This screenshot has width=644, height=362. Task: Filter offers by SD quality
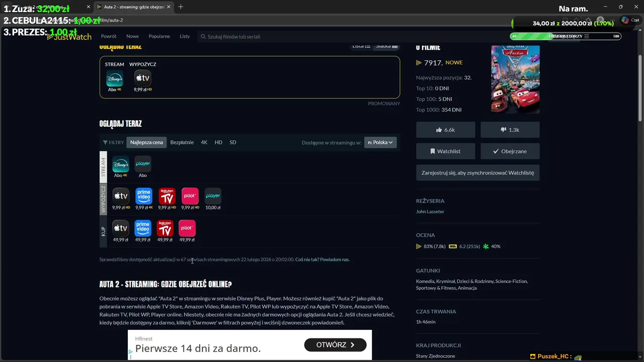[233, 142]
